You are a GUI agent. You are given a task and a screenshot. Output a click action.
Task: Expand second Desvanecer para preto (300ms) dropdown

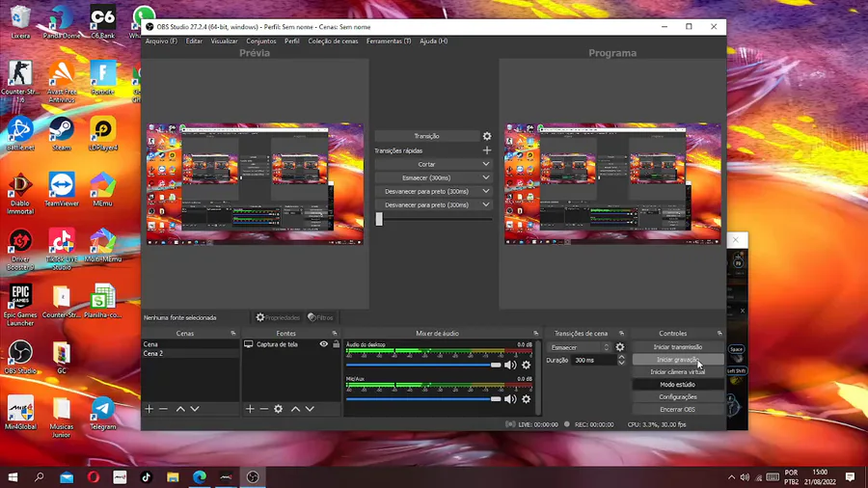(486, 204)
